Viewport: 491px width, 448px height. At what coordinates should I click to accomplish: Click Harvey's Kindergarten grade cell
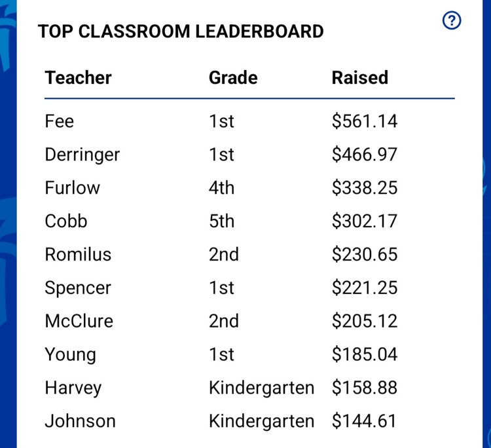[261, 388]
